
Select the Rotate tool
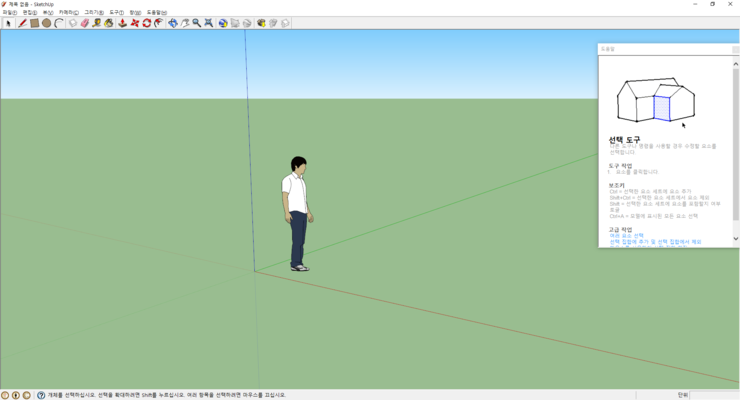pos(147,23)
